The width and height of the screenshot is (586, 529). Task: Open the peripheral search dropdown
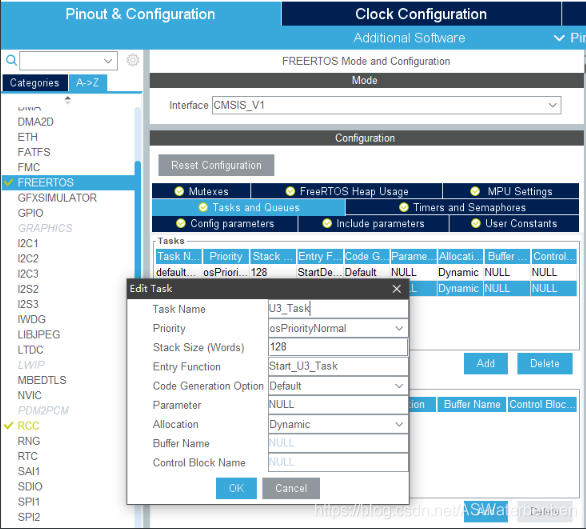click(108, 61)
